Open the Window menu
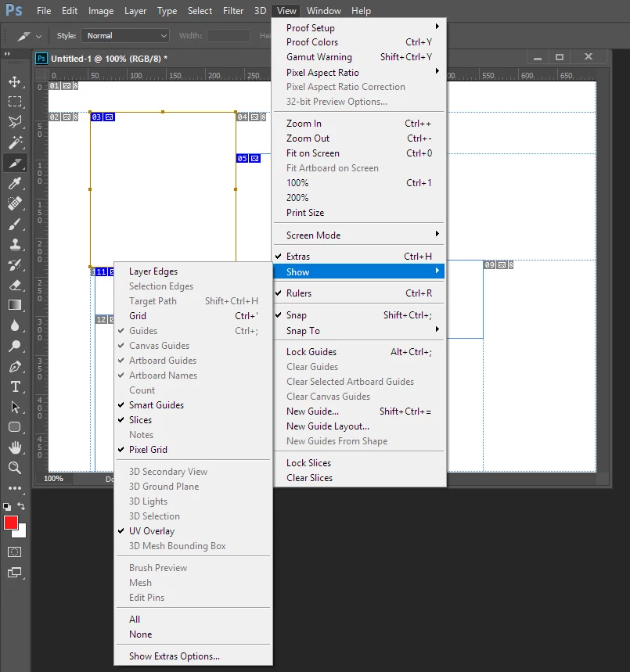Image resolution: width=630 pixels, height=672 pixels. pyautogui.click(x=323, y=11)
